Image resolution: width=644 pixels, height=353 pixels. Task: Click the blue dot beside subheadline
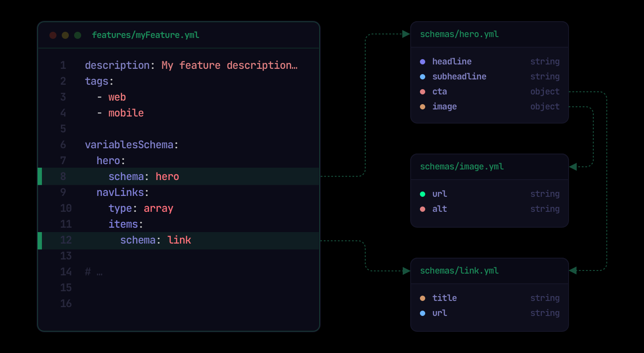(423, 77)
